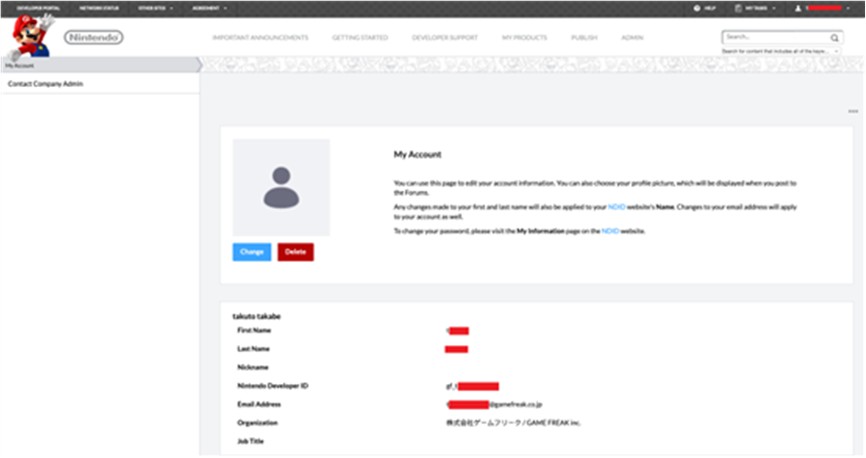The width and height of the screenshot is (866, 458).
Task: Open the Publish menu
Action: (584, 37)
